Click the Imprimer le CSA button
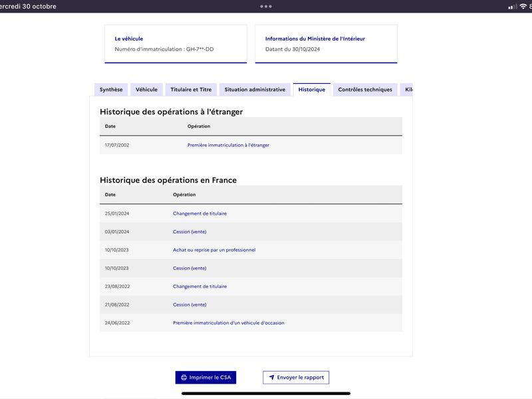Screen dimensions: 532x399 (205, 377)
